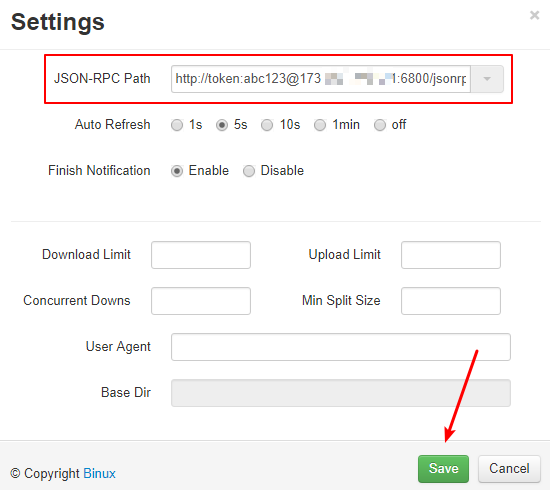Close the Settings dialog with X icon
This screenshot has width=550, height=490.
534,15
